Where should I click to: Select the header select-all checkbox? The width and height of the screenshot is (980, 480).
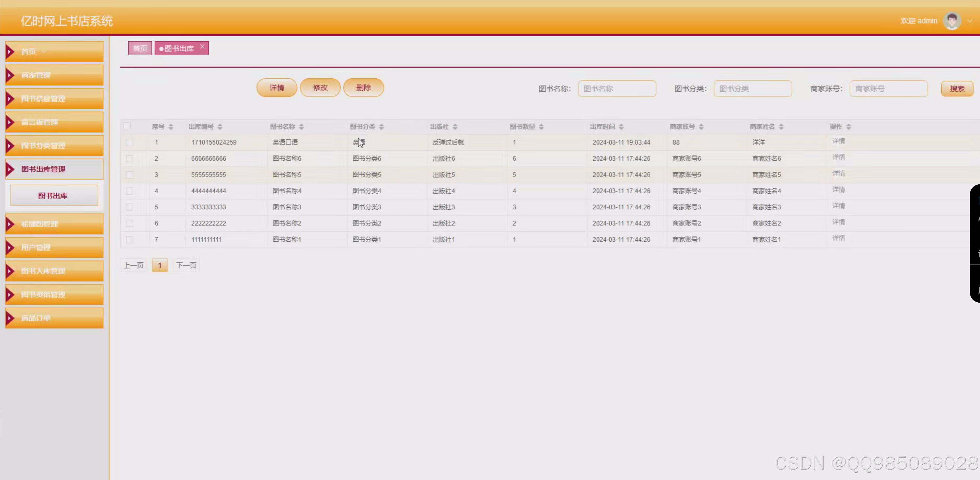[128, 126]
